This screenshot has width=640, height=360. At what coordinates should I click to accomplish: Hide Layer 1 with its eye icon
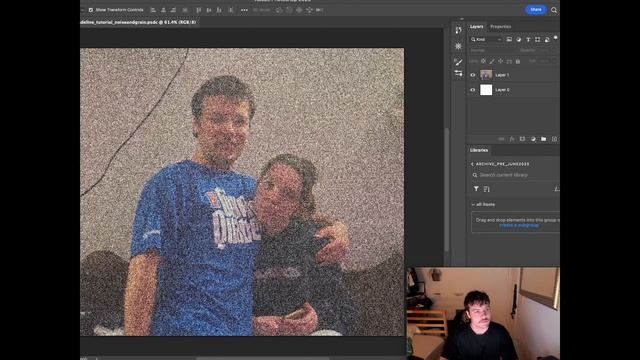[x=473, y=75]
